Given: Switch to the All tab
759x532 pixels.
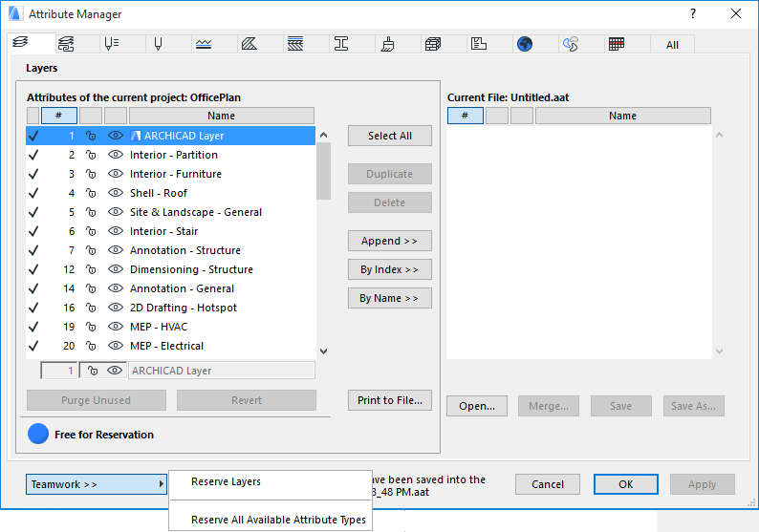Looking at the screenshot, I should tap(672, 45).
